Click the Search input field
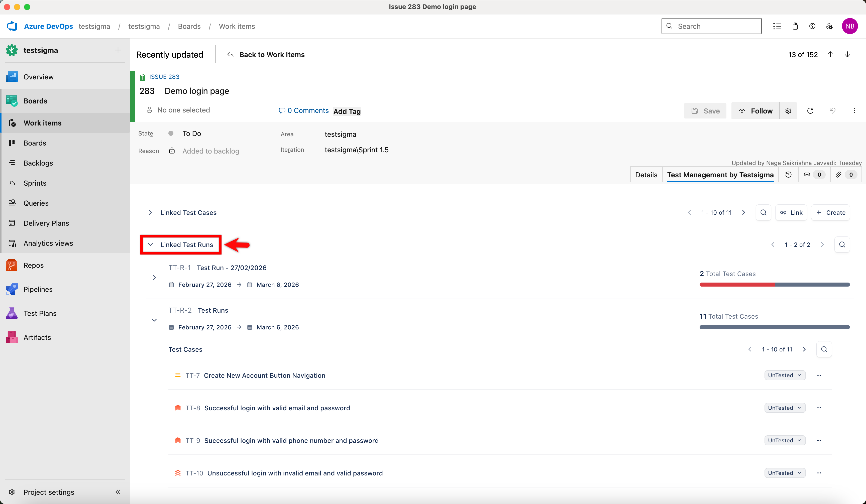This screenshot has height=504, width=866. (x=711, y=26)
